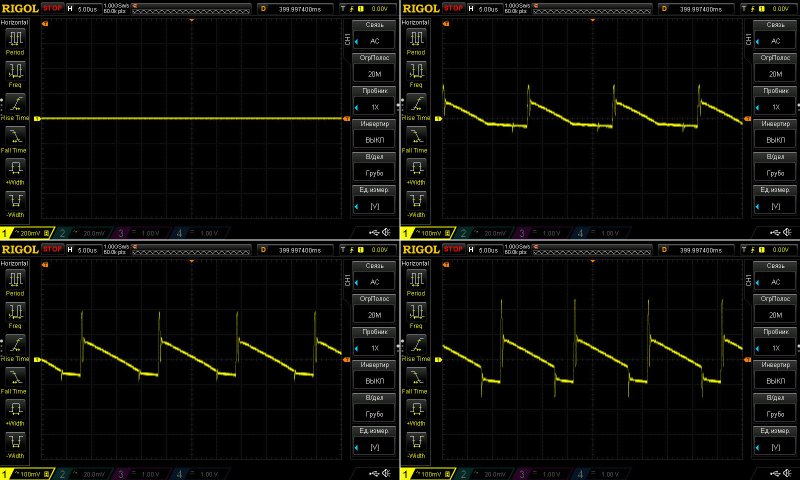Select channel 1 200mV tab in top-left panel
This screenshot has width=800, height=480.
tap(24, 233)
